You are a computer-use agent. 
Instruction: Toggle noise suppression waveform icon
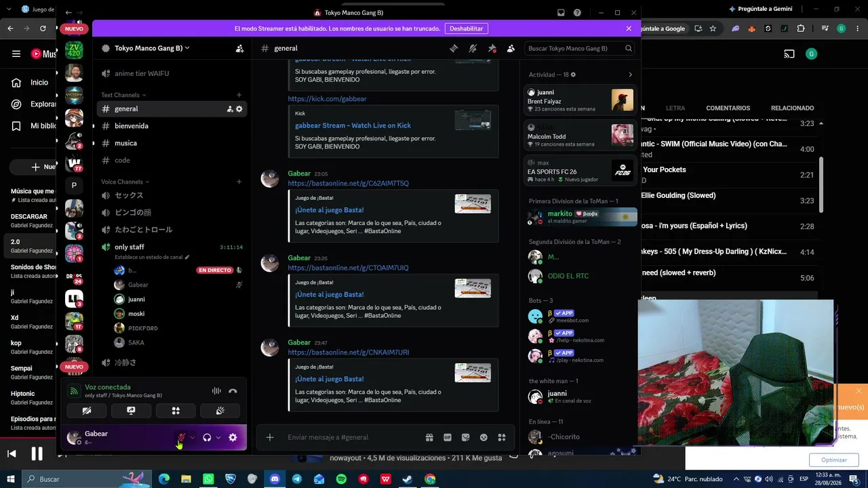tap(216, 390)
